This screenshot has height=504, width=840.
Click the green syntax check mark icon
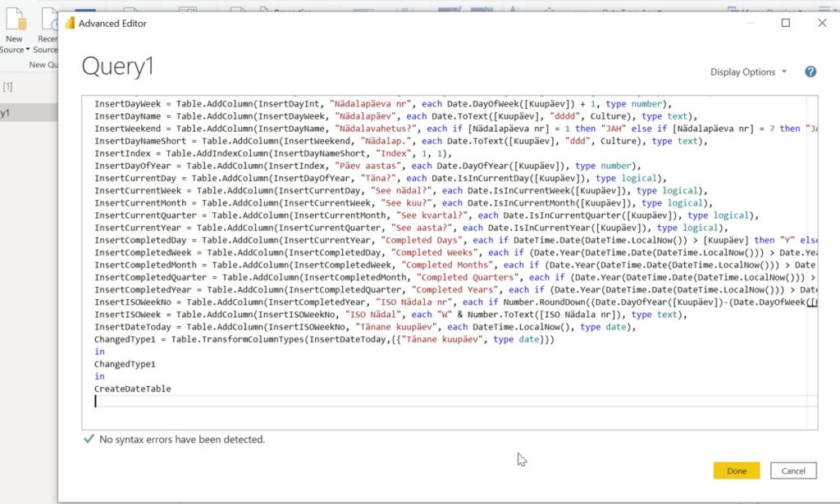(89, 439)
